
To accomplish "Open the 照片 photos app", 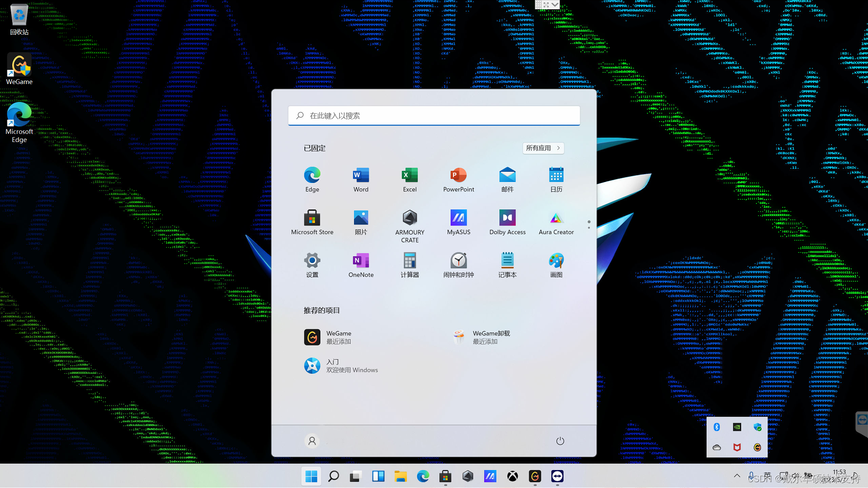I will [x=361, y=223].
